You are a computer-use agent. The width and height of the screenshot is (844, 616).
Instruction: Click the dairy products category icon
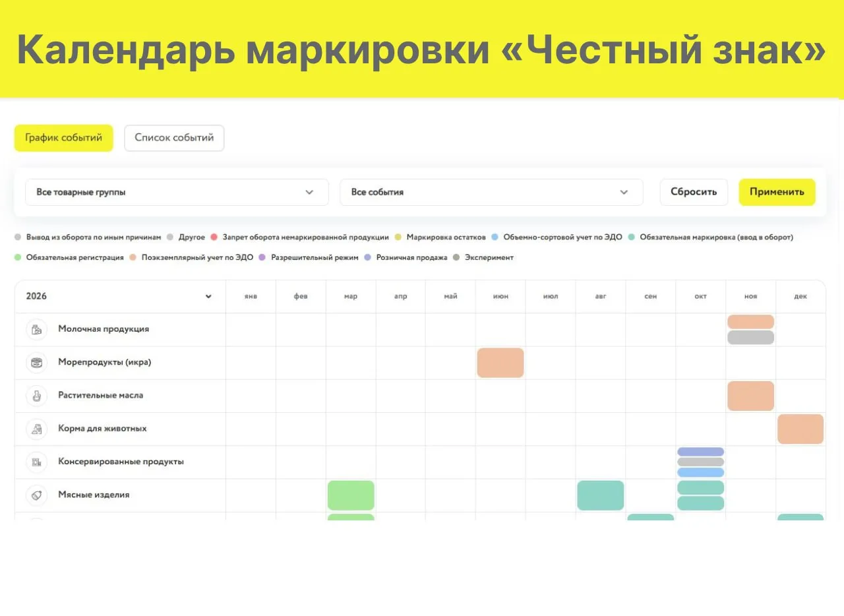(x=37, y=329)
